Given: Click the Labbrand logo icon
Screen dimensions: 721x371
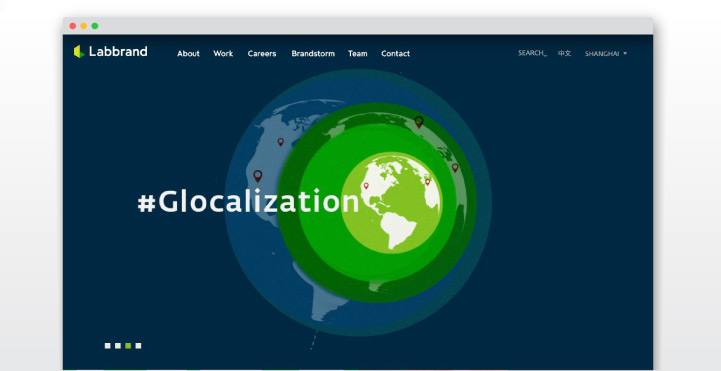Looking at the screenshot, I should 79,51.
